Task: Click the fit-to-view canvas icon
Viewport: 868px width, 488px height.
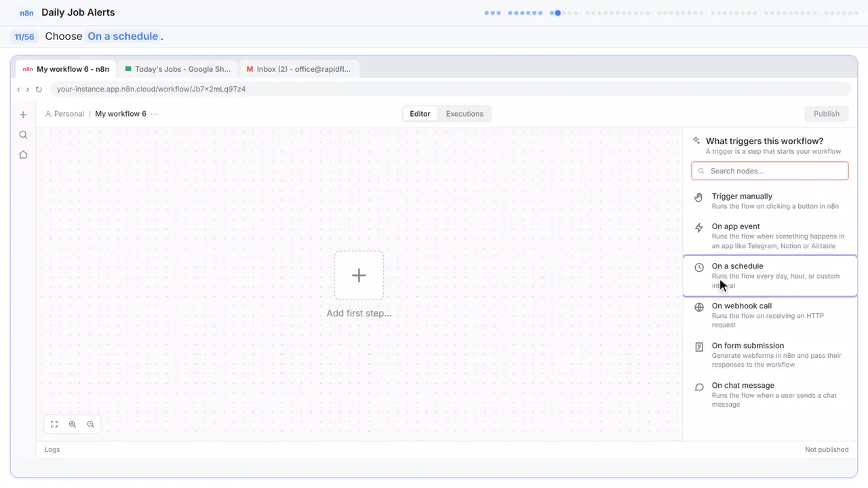Action: [54, 424]
